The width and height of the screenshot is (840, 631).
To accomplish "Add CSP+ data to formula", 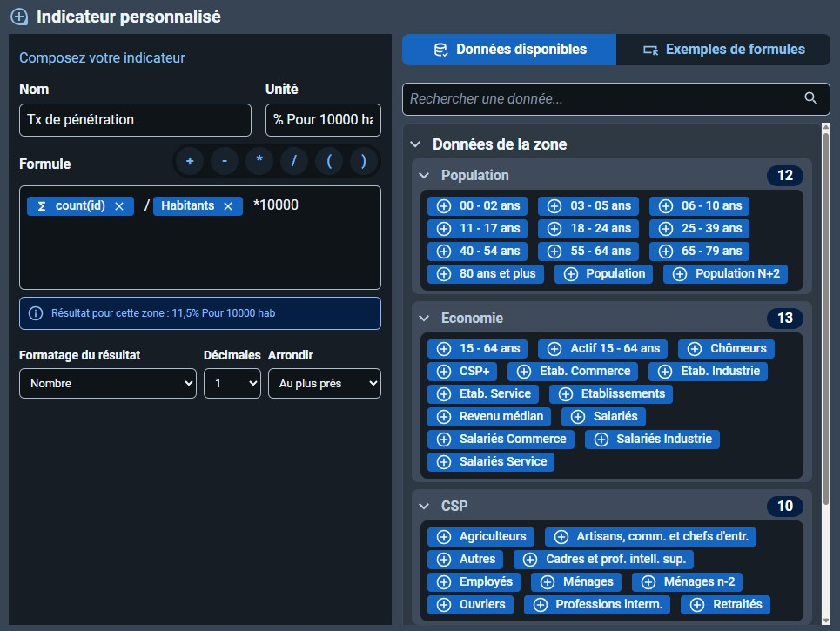I will pos(462,372).
